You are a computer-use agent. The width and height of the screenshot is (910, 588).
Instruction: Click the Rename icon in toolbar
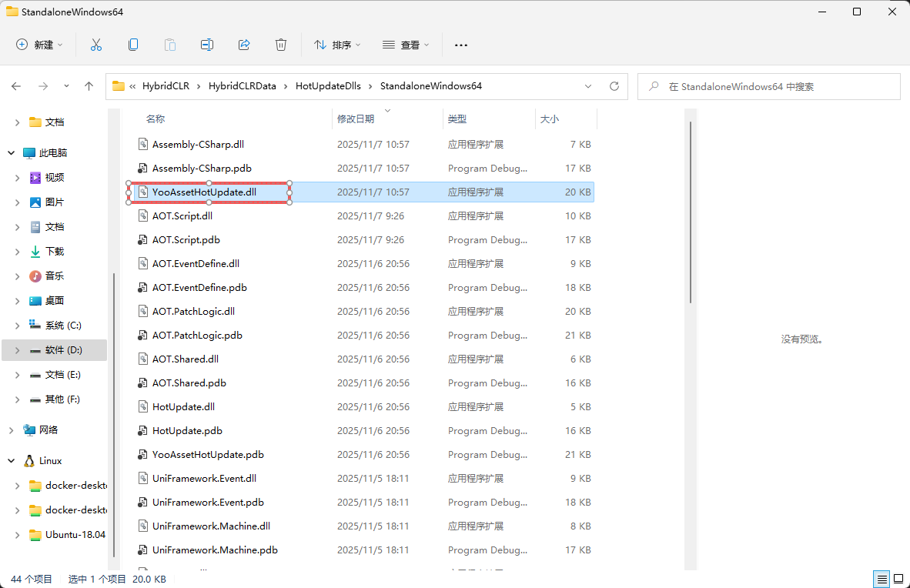(207, 45)
